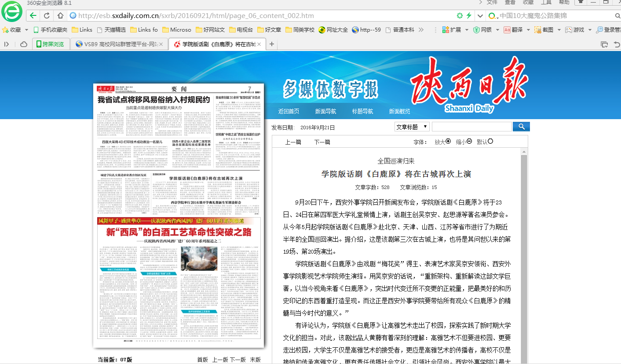621x364 pixels.
Task: Open the 手机收藏夹 bookmark
Action: [50, 30]
